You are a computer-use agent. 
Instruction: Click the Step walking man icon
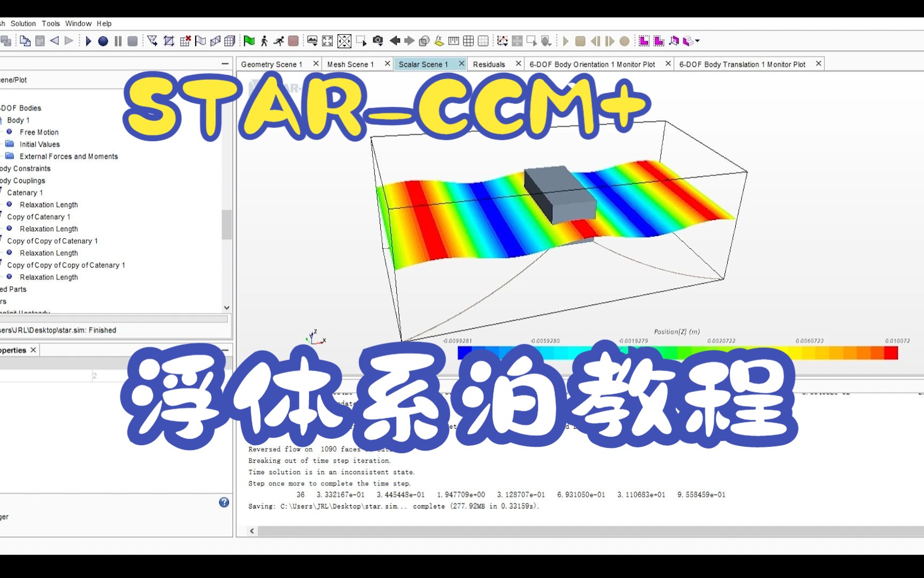point(264,41)
